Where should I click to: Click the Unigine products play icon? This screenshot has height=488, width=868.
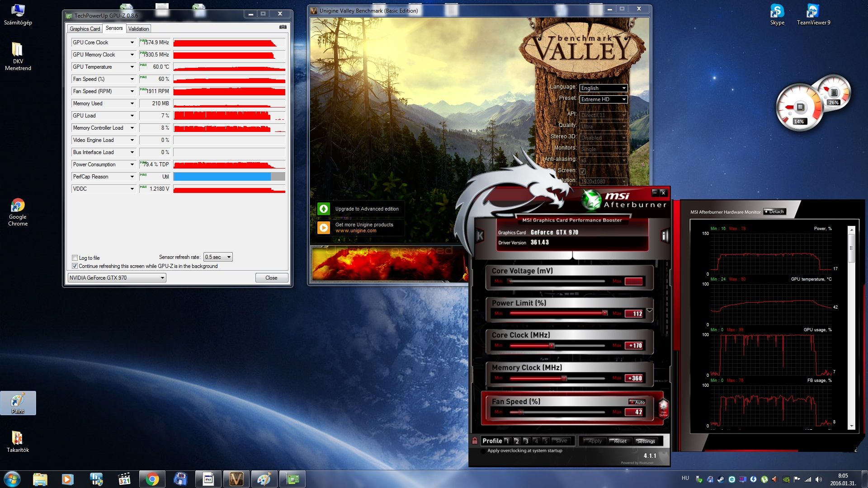(324, 227)
